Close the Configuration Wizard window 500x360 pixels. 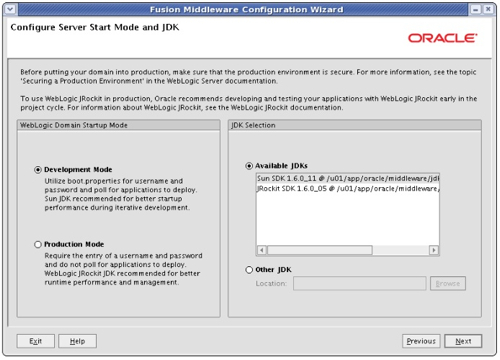coord(488,9)
